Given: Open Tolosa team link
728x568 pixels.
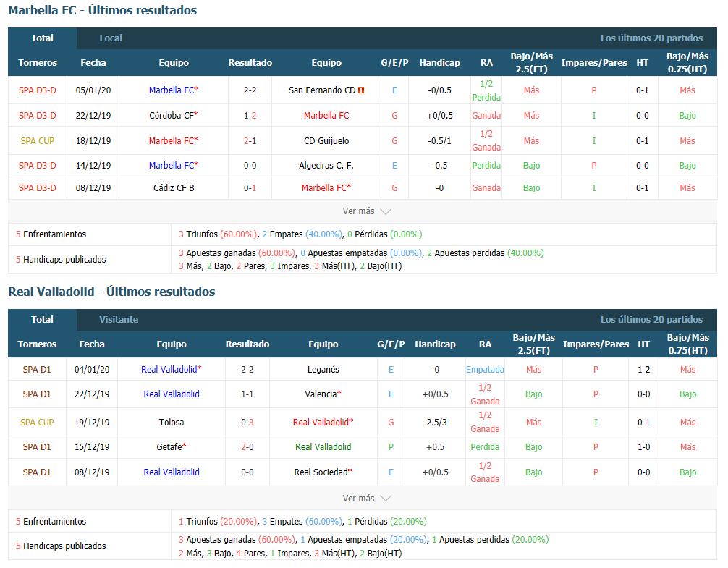Looking at the screenshot, I should pos(172,423).
